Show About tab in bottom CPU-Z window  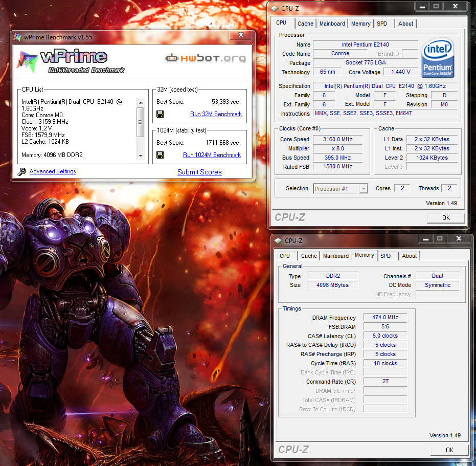point(409,256)
